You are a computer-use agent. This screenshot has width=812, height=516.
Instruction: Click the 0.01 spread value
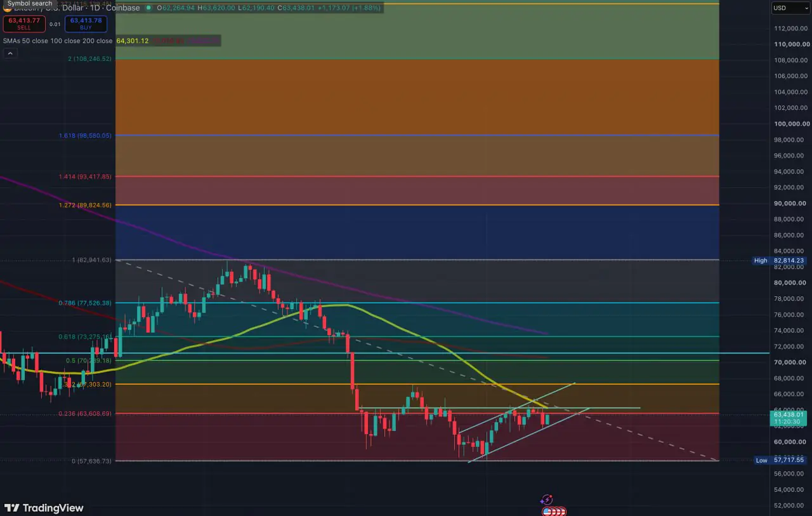(x=55, y=24)
